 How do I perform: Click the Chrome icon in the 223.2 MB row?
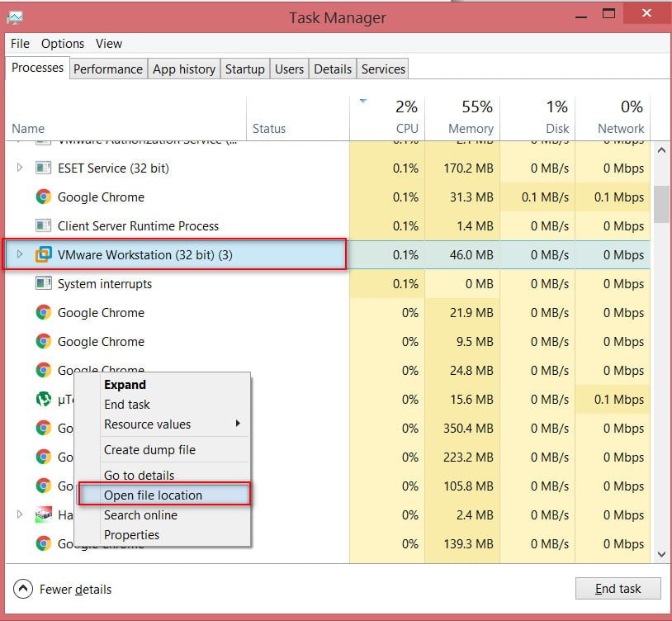tap(43, 457)
